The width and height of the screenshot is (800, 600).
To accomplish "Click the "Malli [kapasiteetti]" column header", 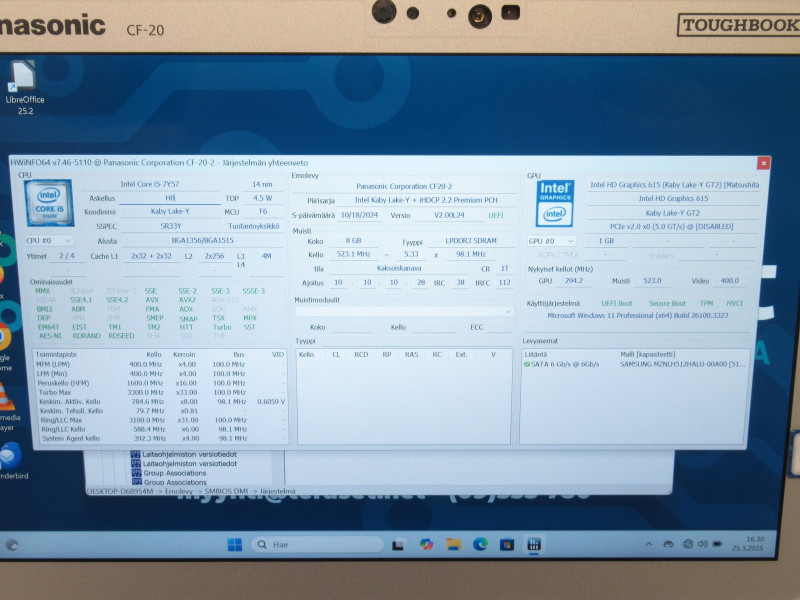I will [648, 354].
